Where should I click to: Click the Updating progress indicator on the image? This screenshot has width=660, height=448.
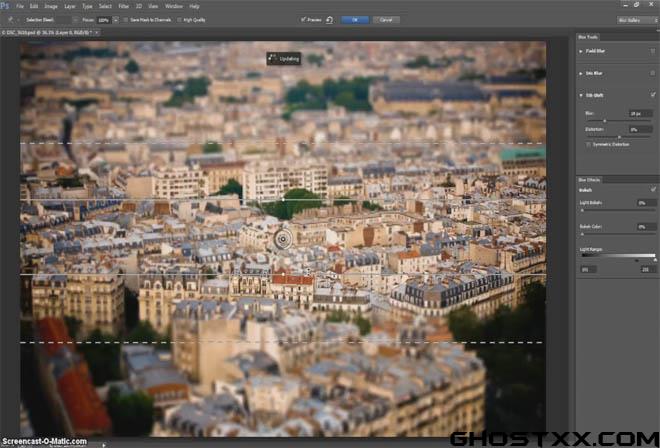(284, 59)
